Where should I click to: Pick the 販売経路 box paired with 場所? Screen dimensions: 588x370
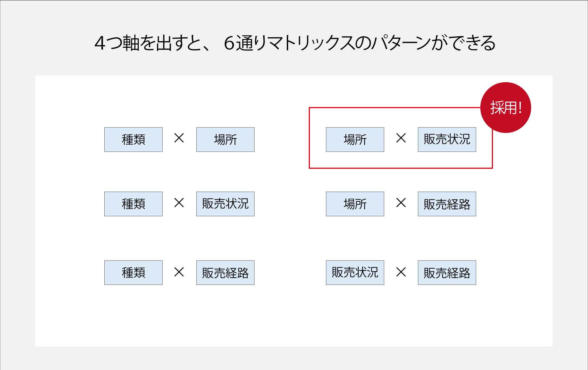coord(447,204)
